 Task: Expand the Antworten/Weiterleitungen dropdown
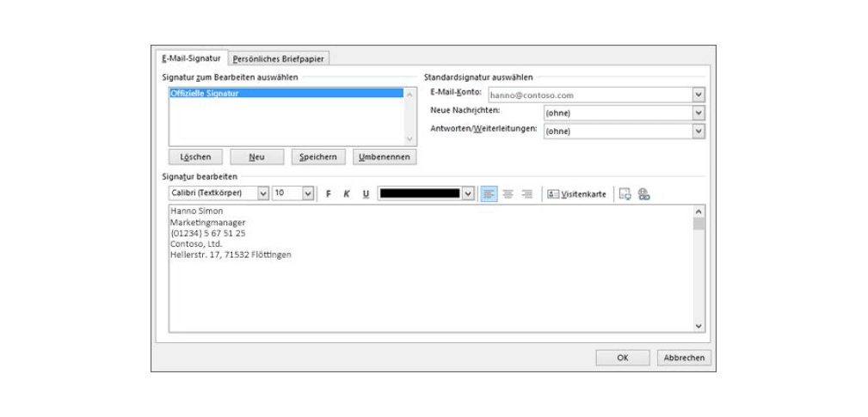(699, 132)
